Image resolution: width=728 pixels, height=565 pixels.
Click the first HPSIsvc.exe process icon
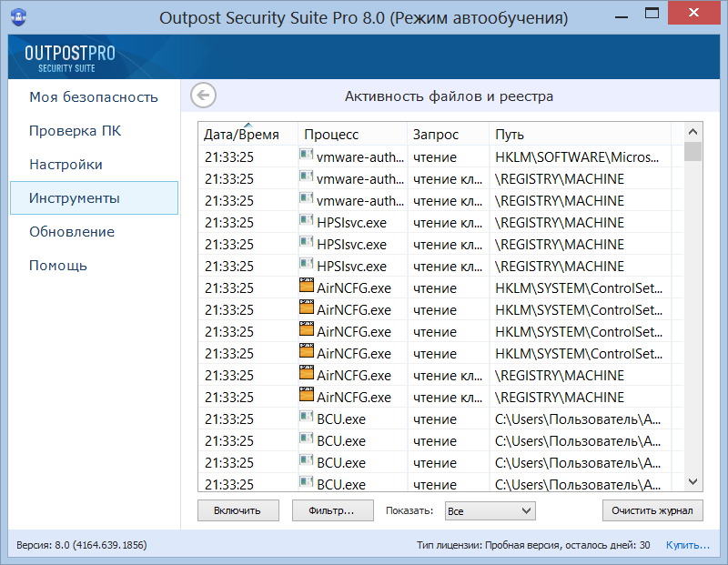click(x=307, y=221)
